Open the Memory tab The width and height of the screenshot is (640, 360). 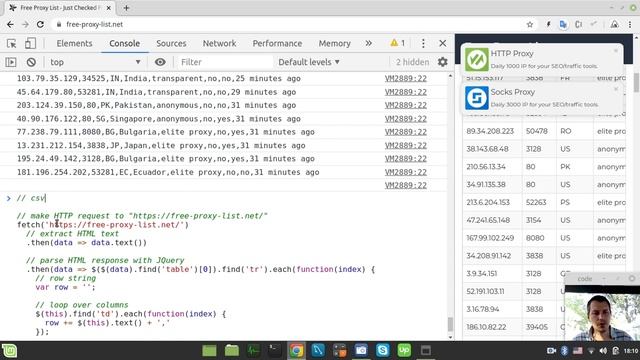point(334,43)
